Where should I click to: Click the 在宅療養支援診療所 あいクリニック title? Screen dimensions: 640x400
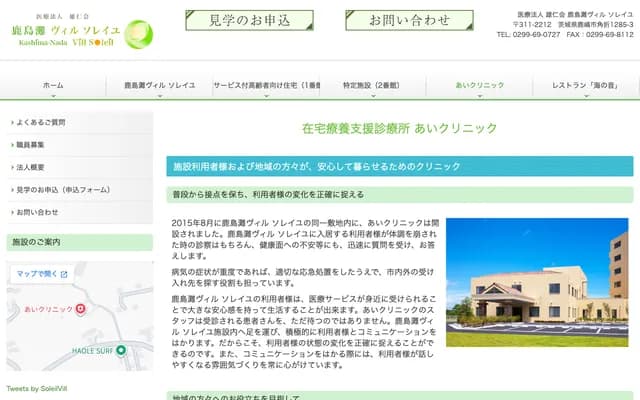400,128
